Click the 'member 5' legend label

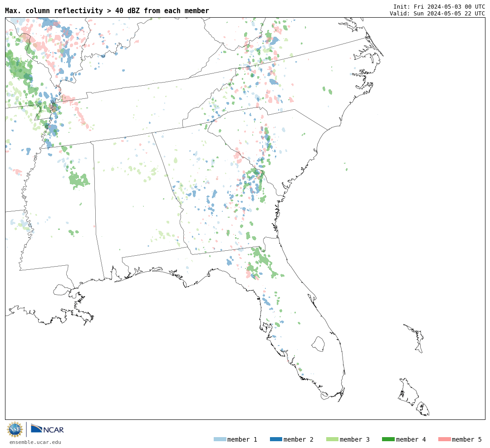(467, 439)
